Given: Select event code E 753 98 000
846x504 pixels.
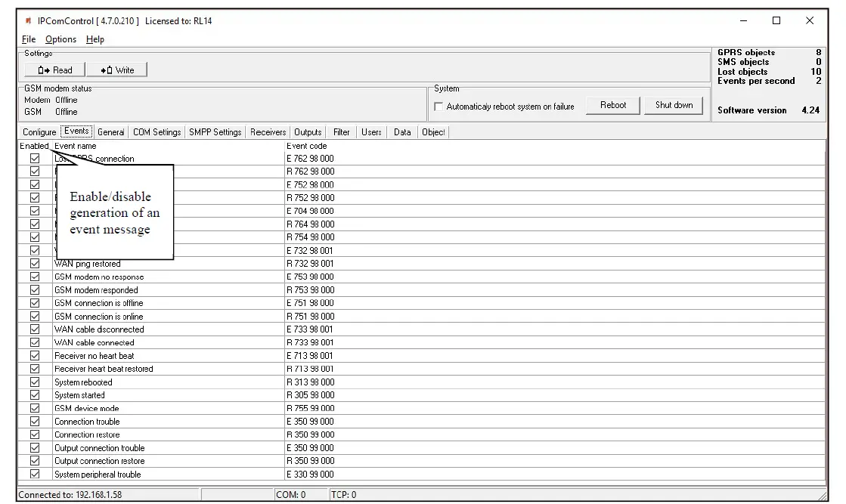Looking at the screenshot, I should coord(310,277).
